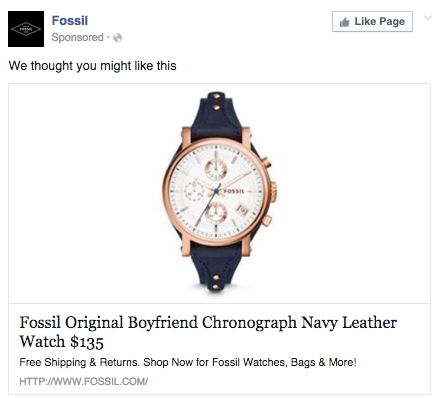Click the lower chronograph subdial on the watch

(x=216, y=213)
